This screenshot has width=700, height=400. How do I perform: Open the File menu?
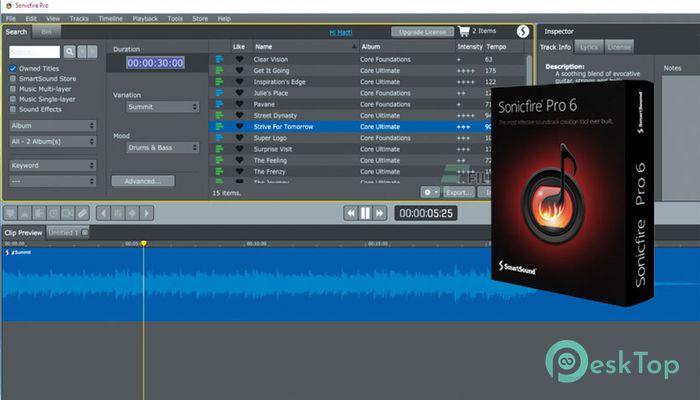[11, 19]
